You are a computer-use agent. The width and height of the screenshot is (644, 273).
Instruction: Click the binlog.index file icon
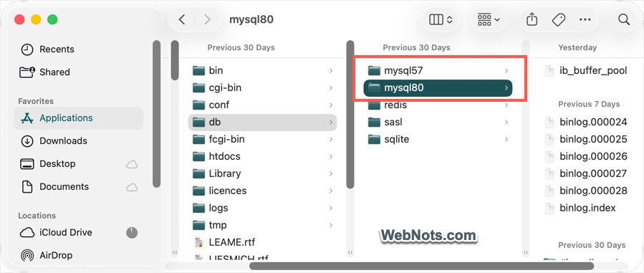pos(549,208)
